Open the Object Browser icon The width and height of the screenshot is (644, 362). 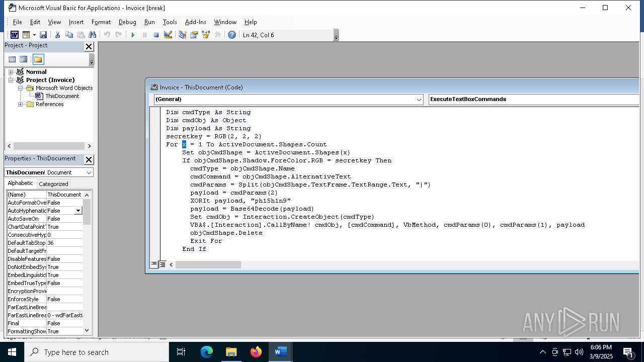pyautogui.click(x=205, y=35)
